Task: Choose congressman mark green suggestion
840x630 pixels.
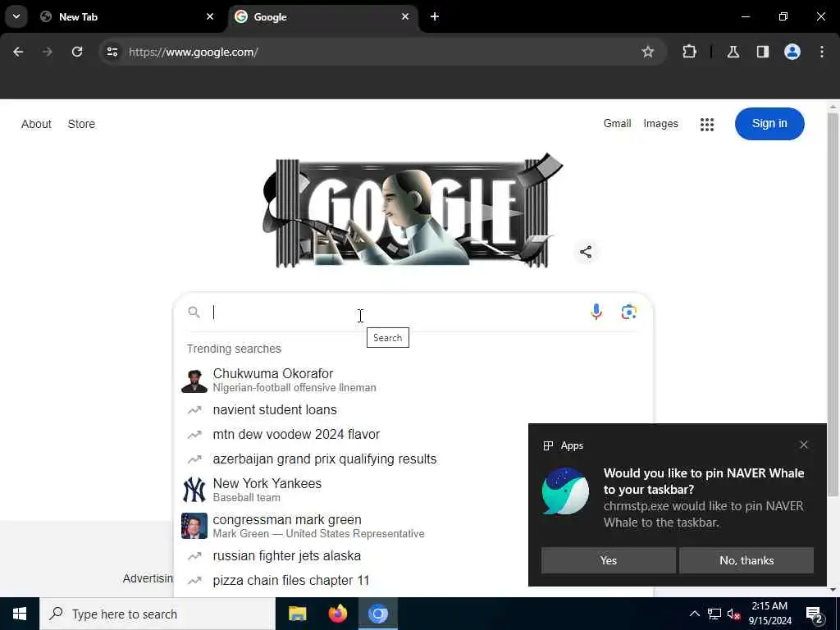Action: coord(351,526)
